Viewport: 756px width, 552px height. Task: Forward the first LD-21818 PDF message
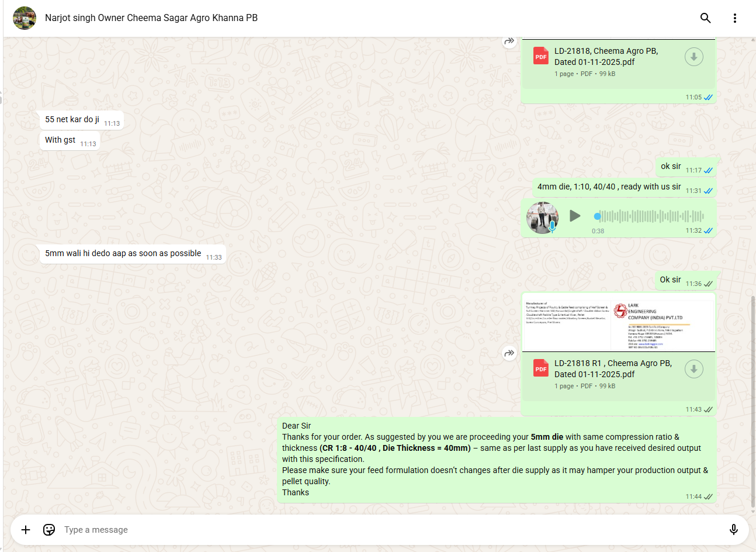click(509, 41)
